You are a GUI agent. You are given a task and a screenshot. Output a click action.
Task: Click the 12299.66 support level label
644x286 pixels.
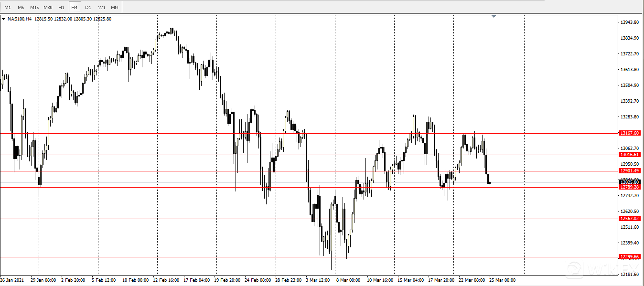click(630, 257)
